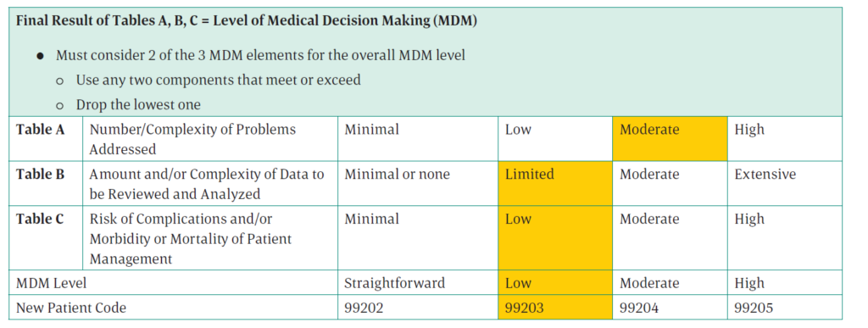Select the highlighted 99203 code cell

[555, 308]
